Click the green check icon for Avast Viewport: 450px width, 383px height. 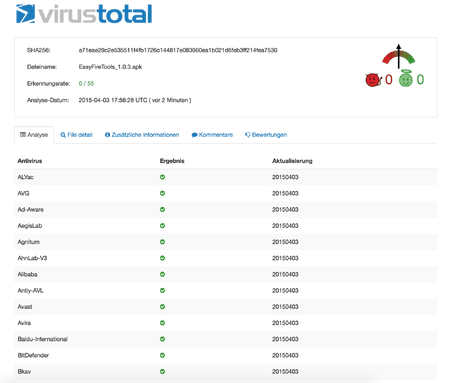[162, 307]
